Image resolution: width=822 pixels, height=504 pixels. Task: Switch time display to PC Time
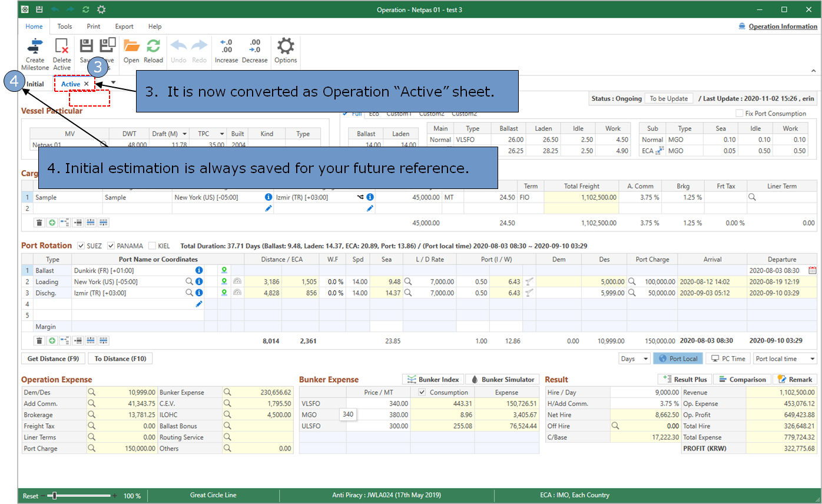728,359
